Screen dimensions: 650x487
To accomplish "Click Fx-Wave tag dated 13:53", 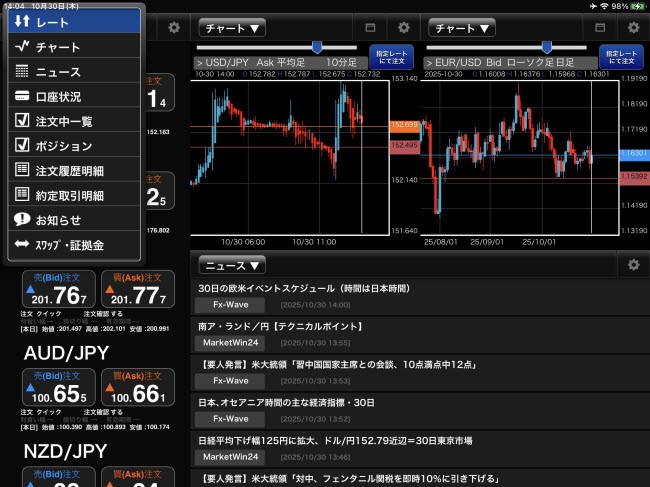I will (x=230, y=381).
